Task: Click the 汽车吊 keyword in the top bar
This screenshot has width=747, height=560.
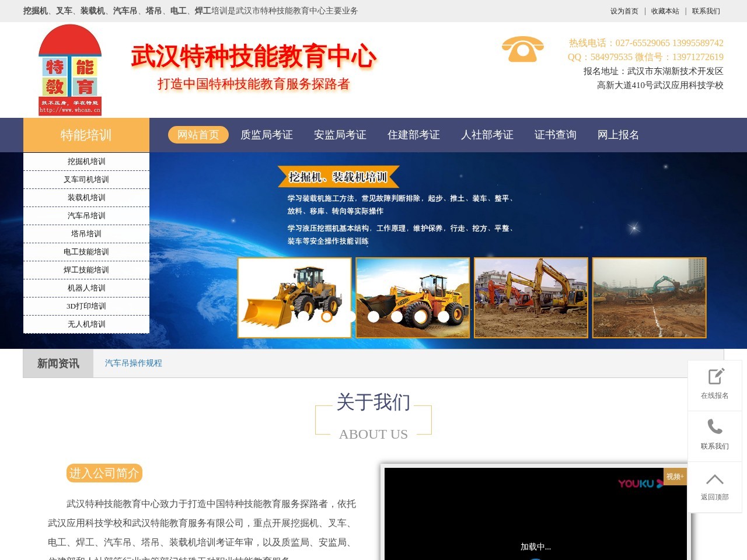Action: click(x=125, y=11)
